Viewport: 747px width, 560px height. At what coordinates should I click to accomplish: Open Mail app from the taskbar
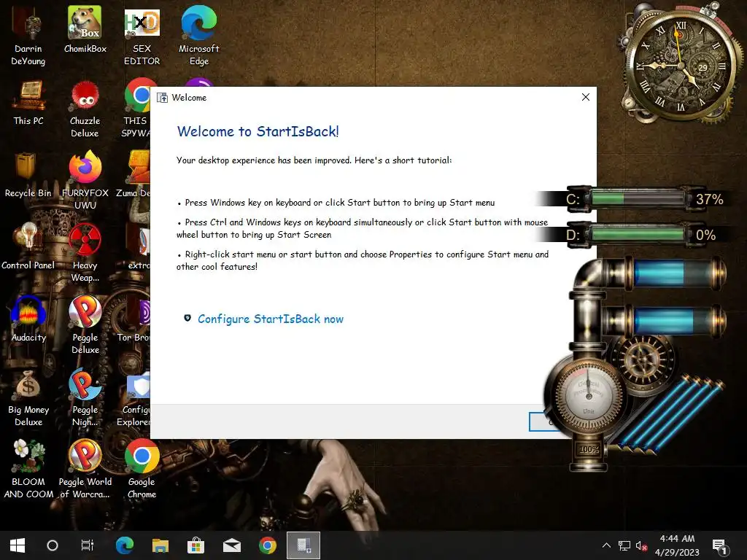[x=232, y=545]
